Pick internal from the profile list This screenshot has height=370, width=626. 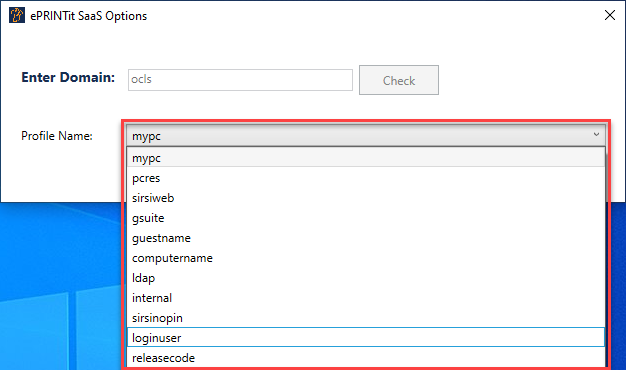(x=366, y=298)
